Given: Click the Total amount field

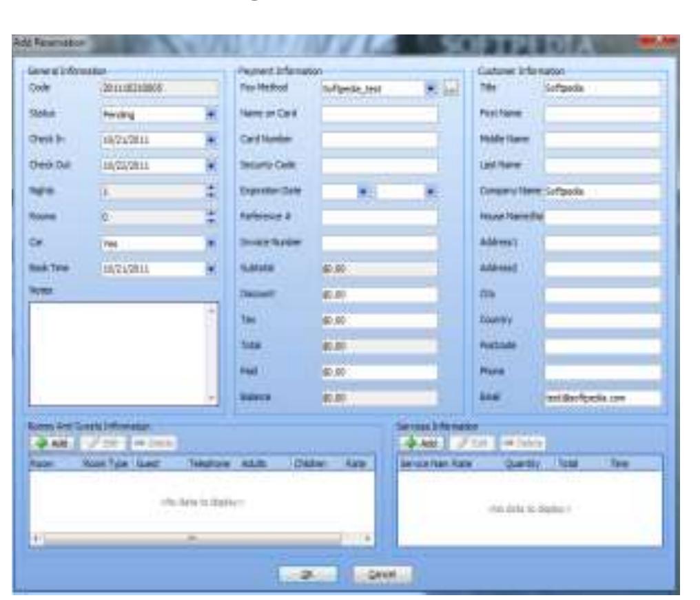Looking at the screenshot, I should [x=380, y=346].
